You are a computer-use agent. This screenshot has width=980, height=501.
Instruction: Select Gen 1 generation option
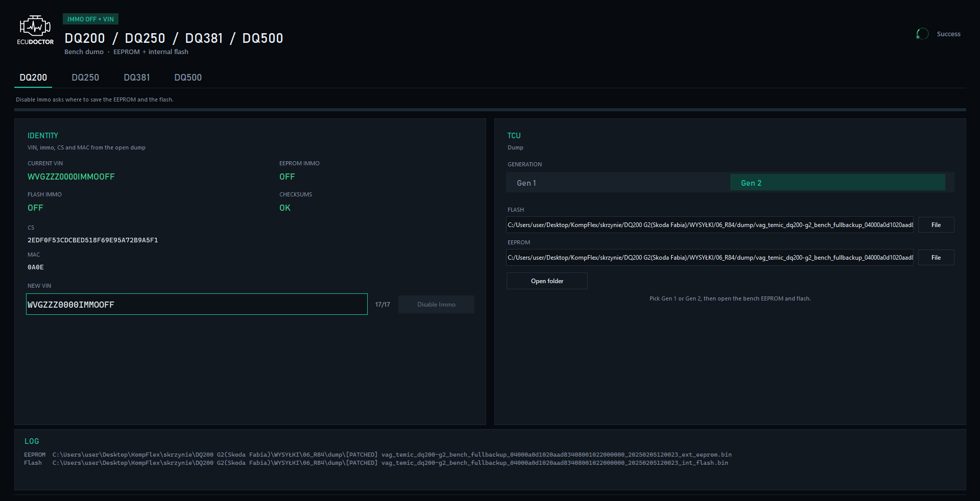pyautogui.click(x=618, y=183)
